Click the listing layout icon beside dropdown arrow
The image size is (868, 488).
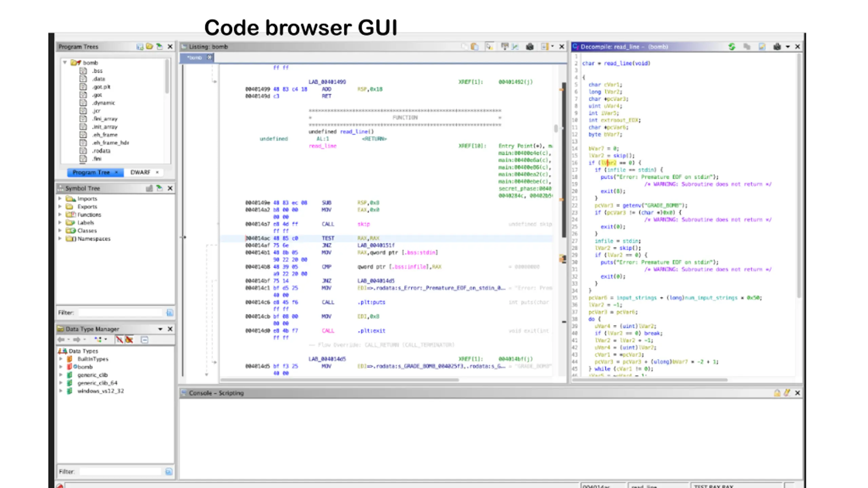click(x=545, y=46)
